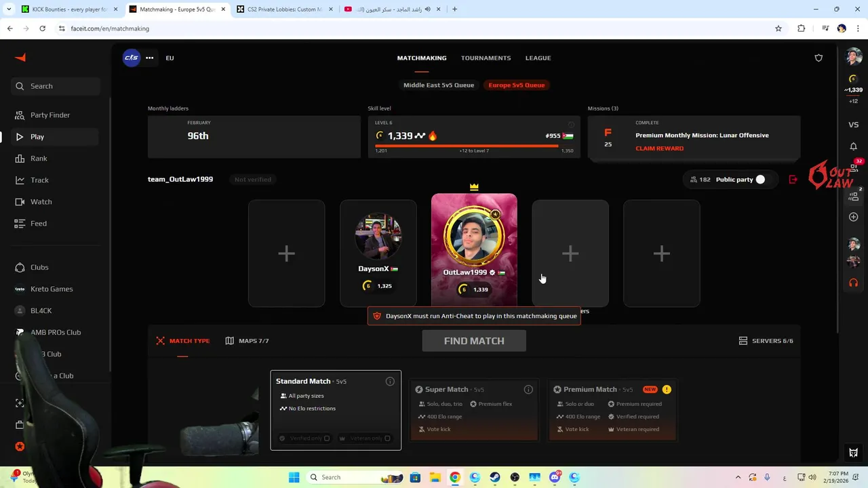
Task: Click the Rank trophy icon
Action: click(x=20, y=159)
